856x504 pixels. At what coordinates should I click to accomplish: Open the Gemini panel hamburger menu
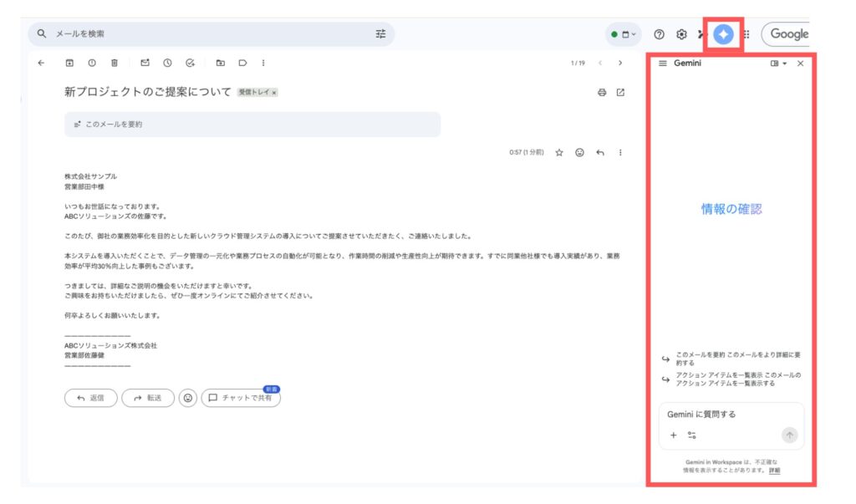click(x=662, y=64)
